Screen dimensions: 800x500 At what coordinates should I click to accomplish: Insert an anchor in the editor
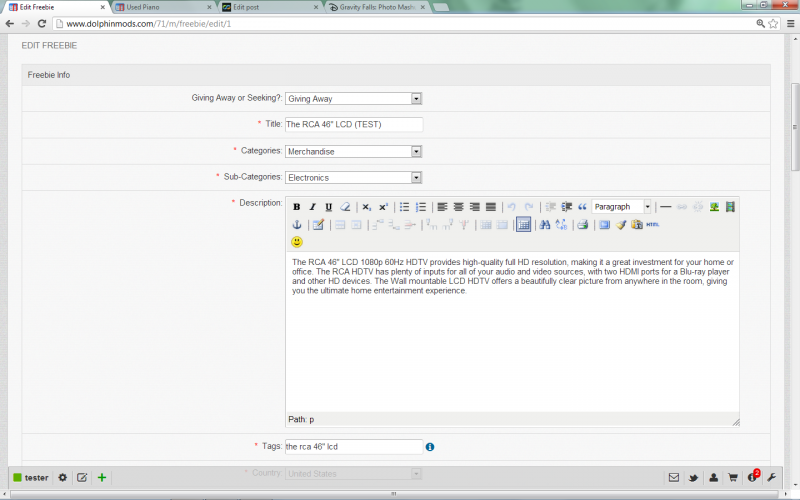pyautogui.click(x=297, y=224)
